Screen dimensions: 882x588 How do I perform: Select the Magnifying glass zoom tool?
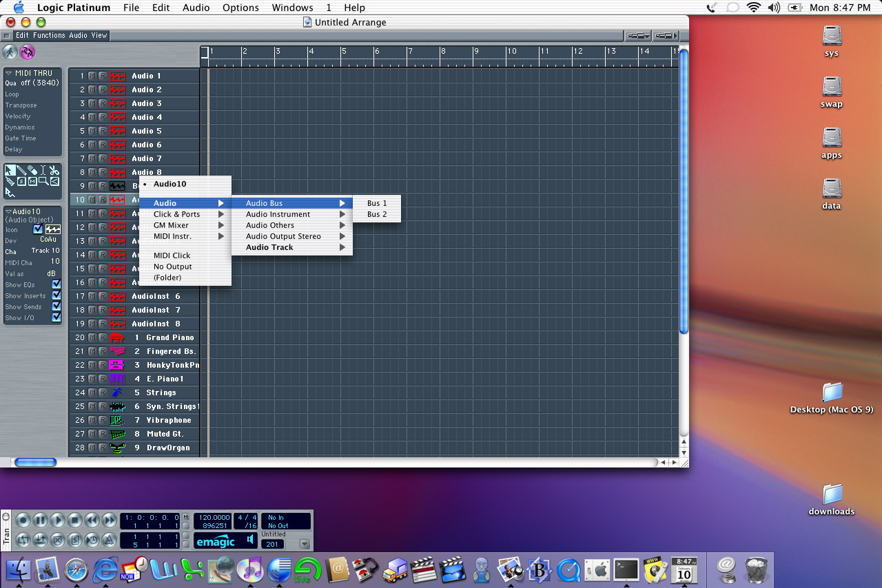[x=43, y=181]
